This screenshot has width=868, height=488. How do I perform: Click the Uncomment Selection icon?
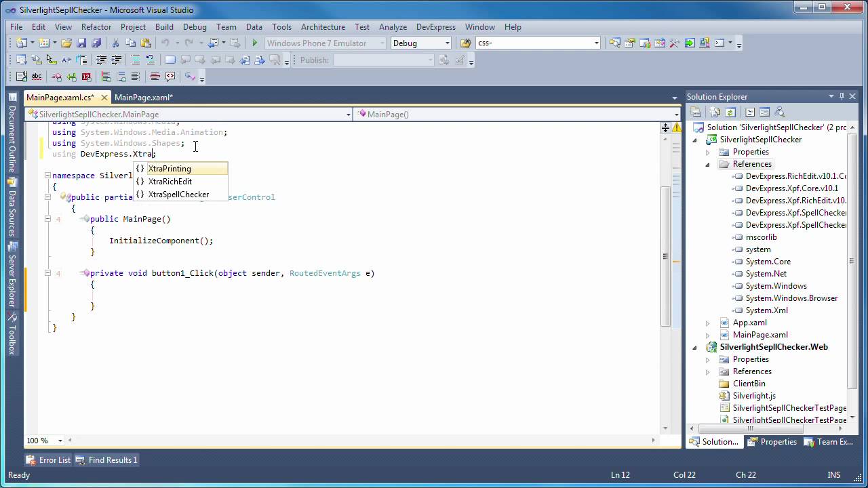tap(150, 60)
